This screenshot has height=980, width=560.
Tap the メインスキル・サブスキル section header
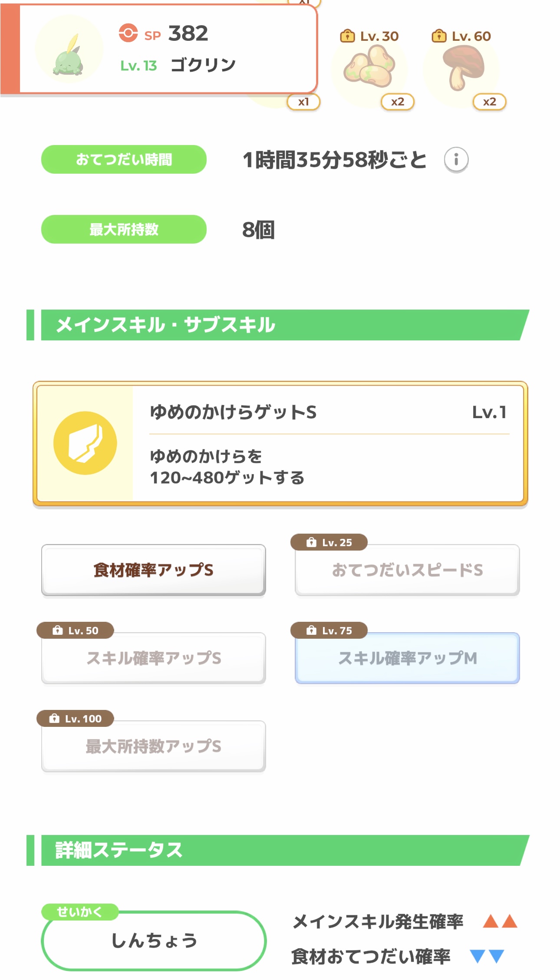pos(278,325)
